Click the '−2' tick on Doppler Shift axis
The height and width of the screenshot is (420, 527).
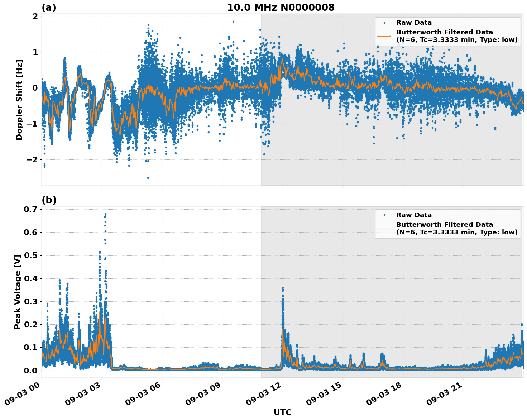pyautogui.click(x=32, y=160)
